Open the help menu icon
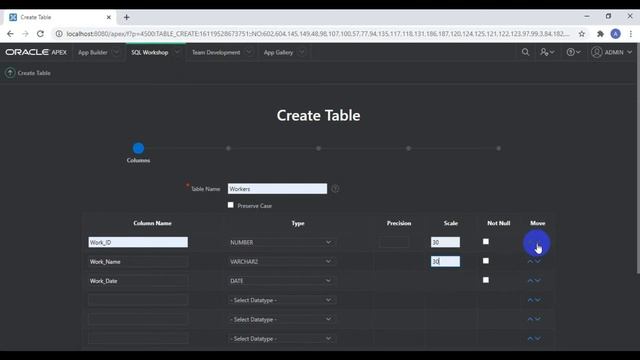This screenshot has height=360, width=640. pyautogui.click(x=573, y=52)
